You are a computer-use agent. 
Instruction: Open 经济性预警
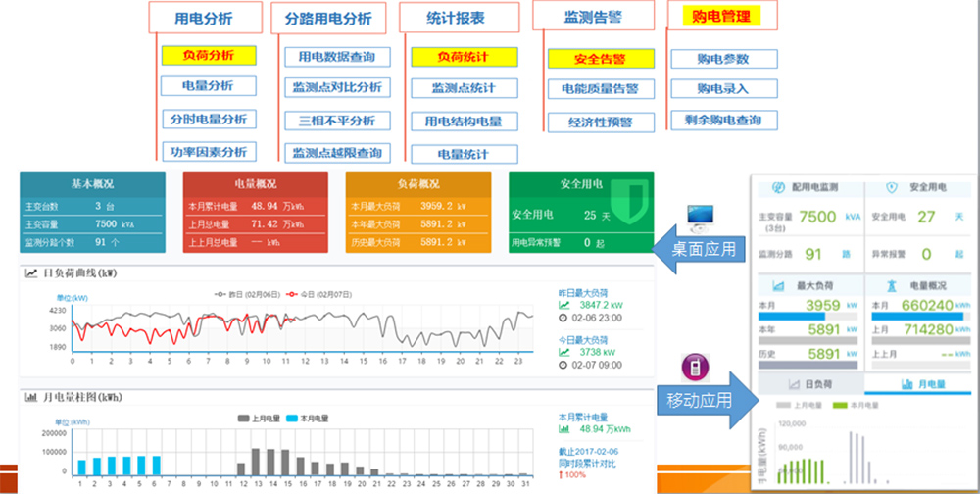(601, 122)
